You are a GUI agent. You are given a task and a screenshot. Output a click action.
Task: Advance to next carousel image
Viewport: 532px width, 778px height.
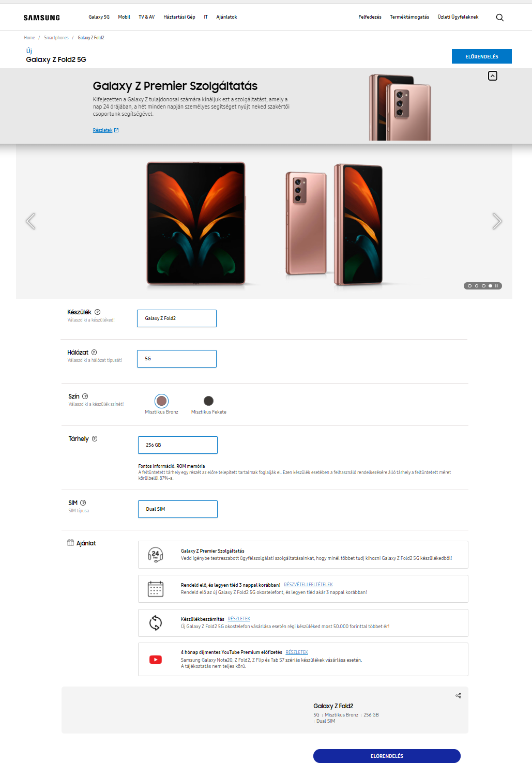click(x=497, y=221)
